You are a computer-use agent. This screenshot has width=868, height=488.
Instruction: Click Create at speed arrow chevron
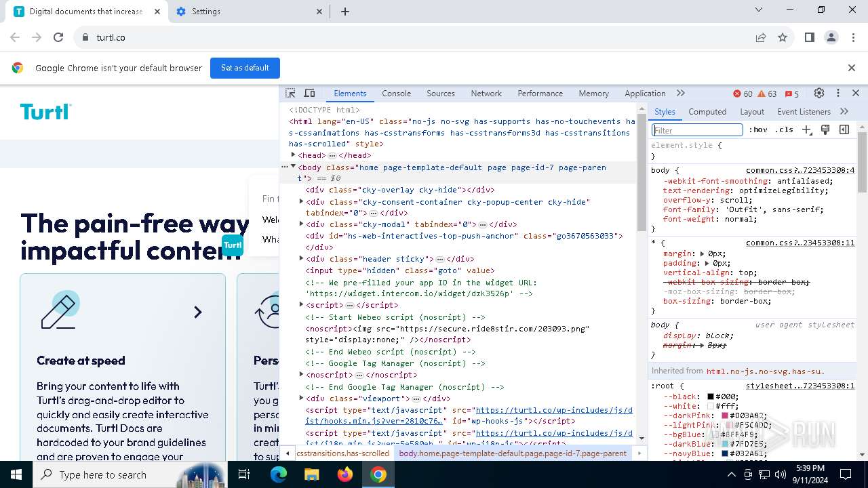pyautogui.click(x=198, y=312)
